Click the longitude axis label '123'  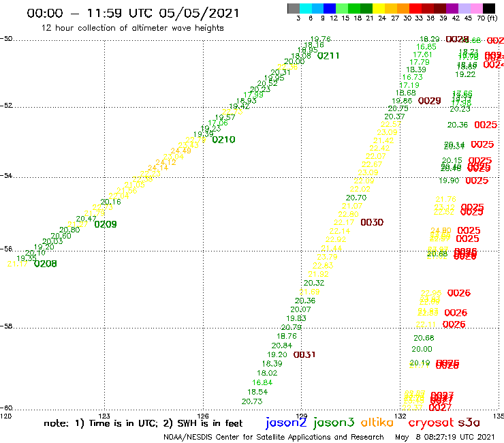(104, 416)
